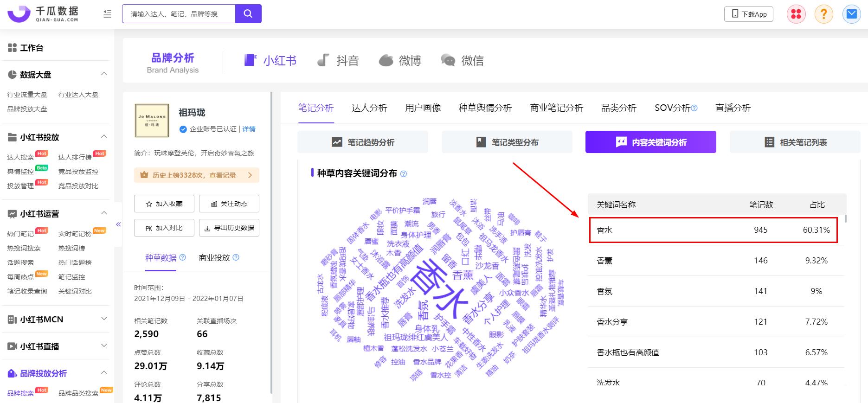Select the 达人分析 tab

(369, 108)
